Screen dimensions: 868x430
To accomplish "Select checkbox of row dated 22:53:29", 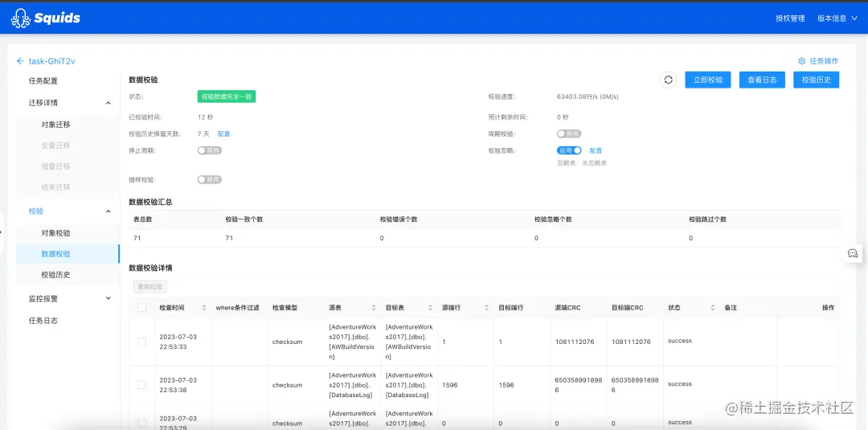I will [x=141, y=423].
